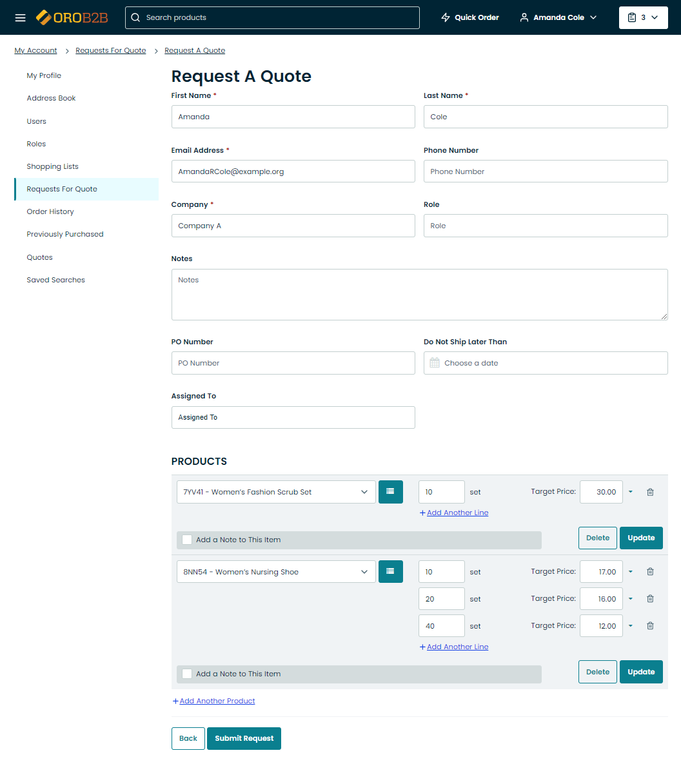Viewport: 681px width, 784px height.
Task: Open Shopping Lists in sidebar menu
Action: point(52,166)
